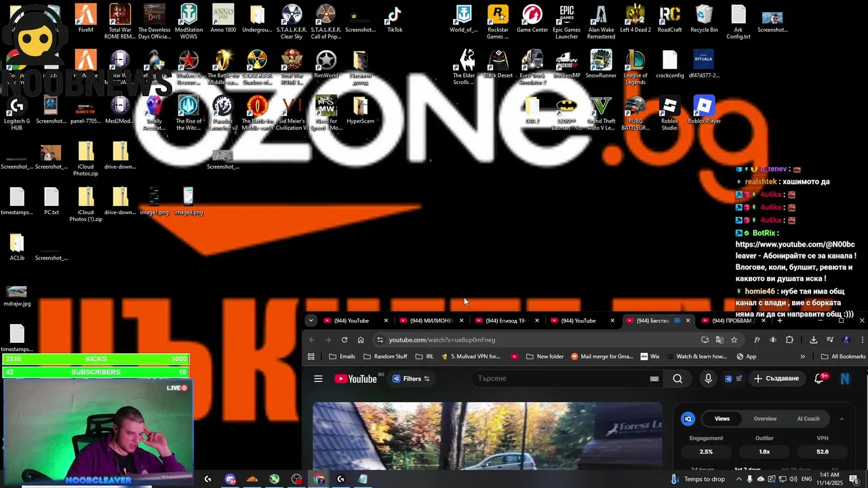Reload the page in Chrome

344,340
